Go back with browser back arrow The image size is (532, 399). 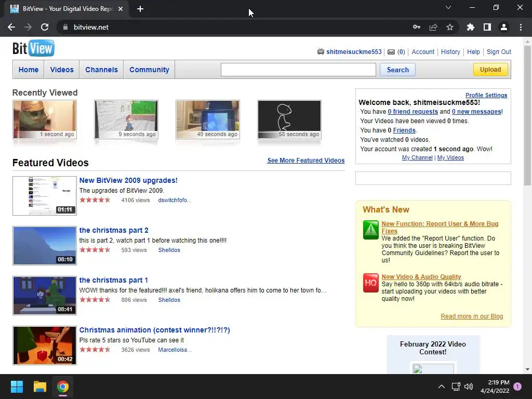tap(11, 27)
